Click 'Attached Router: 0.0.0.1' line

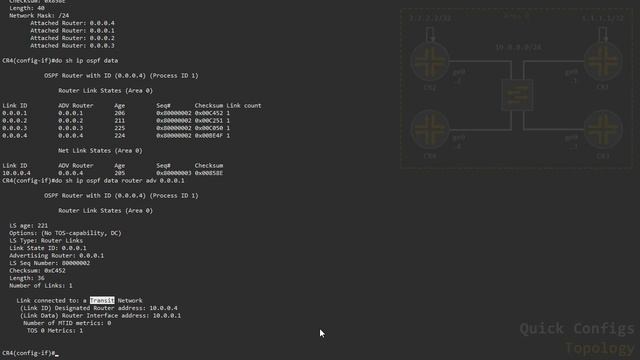[72, 31]
